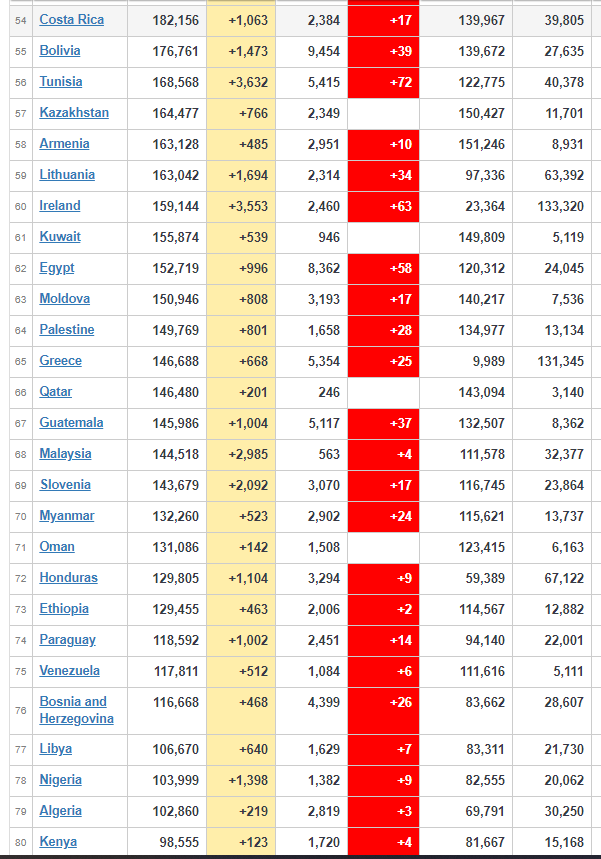
Task: Open the Moldova link
Action: pos(65,299)
